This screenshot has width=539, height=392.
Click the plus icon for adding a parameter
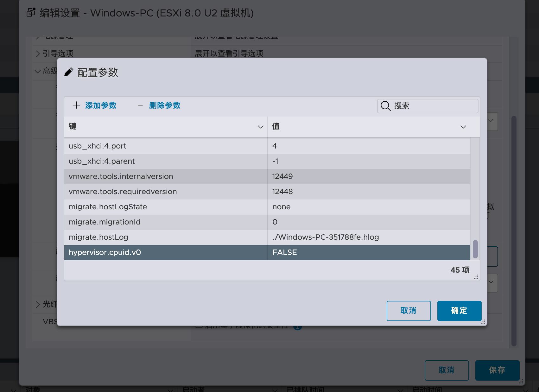click(x=76, y=105)
